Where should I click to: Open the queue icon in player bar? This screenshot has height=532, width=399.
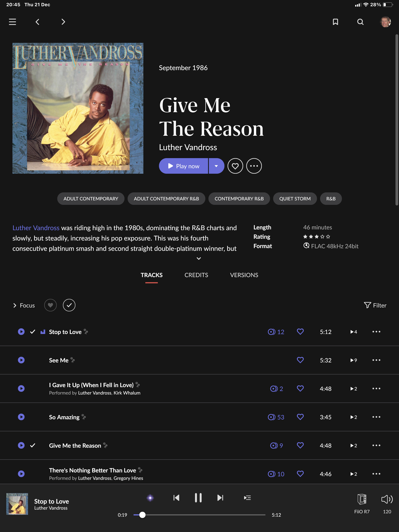pos(247,498)
